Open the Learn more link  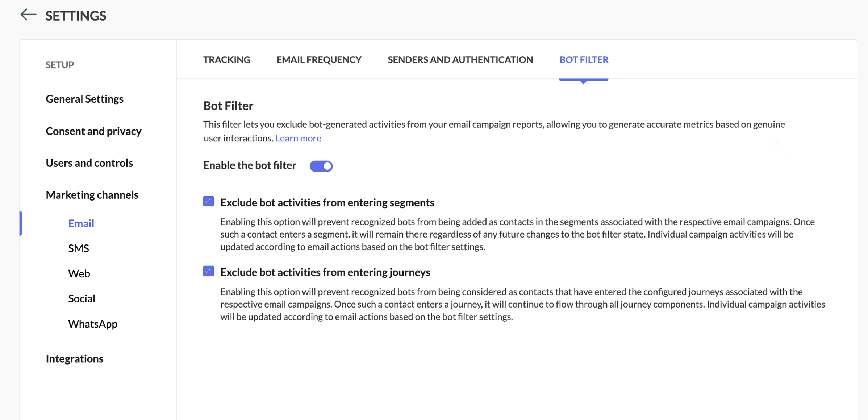pos(298,138)
